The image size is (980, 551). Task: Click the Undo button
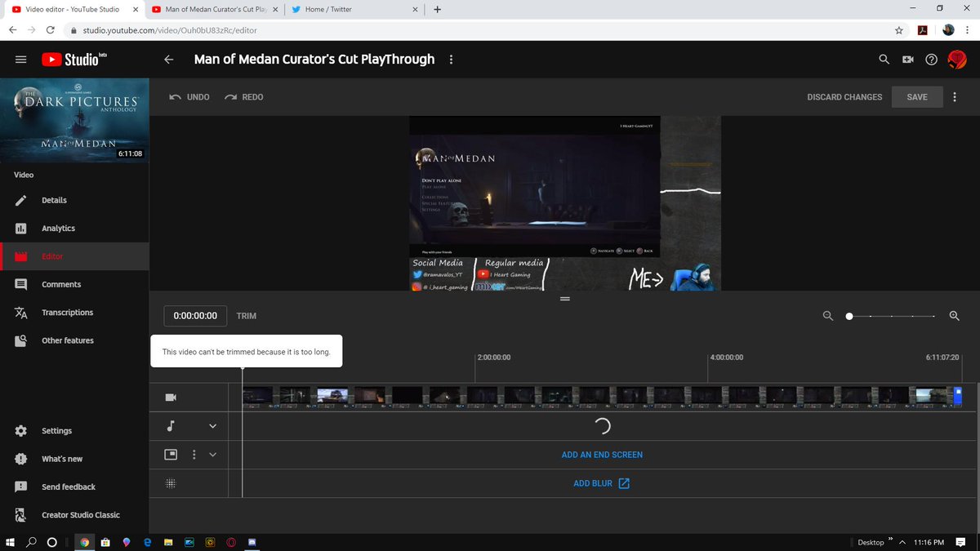pos(189,97)
